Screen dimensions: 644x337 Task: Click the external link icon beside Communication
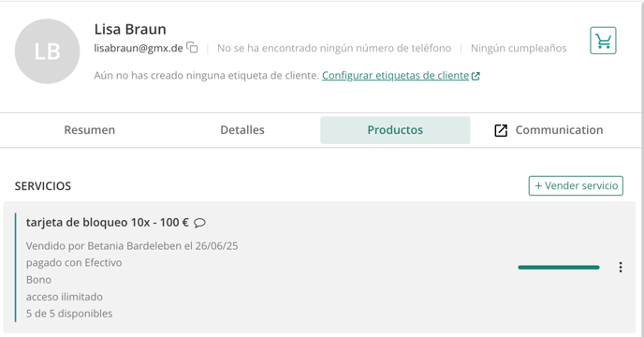pyautogui.click(x=501, y=130)
